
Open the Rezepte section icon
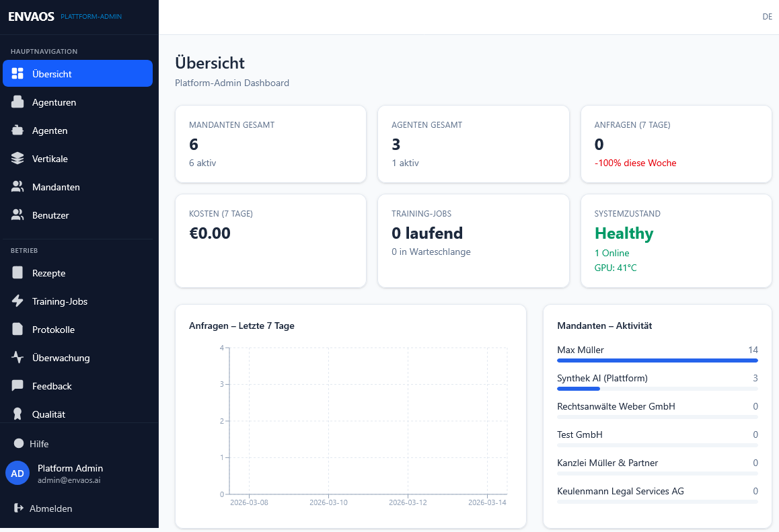17,273
